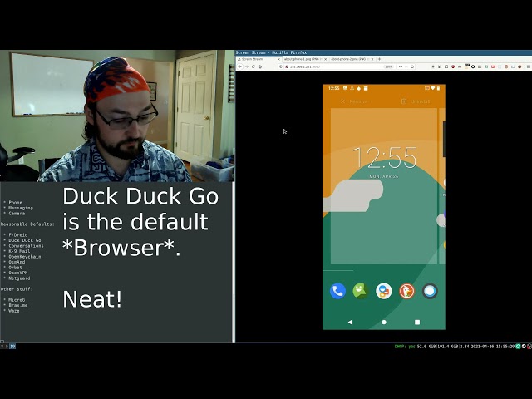This screenshot has width=532, height=399.
Task: Click the date and time in status bar
Action: coord(491,347)
